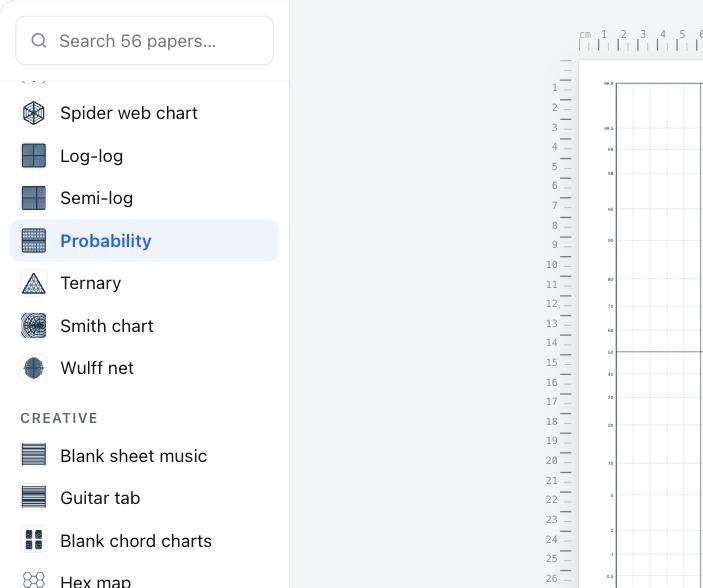Click the Smith chart icon
This screenshot has width=703, height=588.
pos(34,326)
